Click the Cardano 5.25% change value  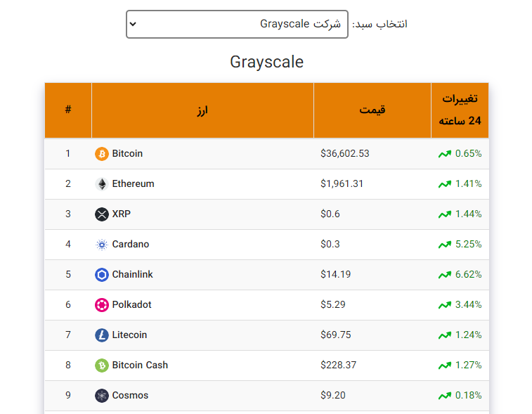[x=468, y=244]
